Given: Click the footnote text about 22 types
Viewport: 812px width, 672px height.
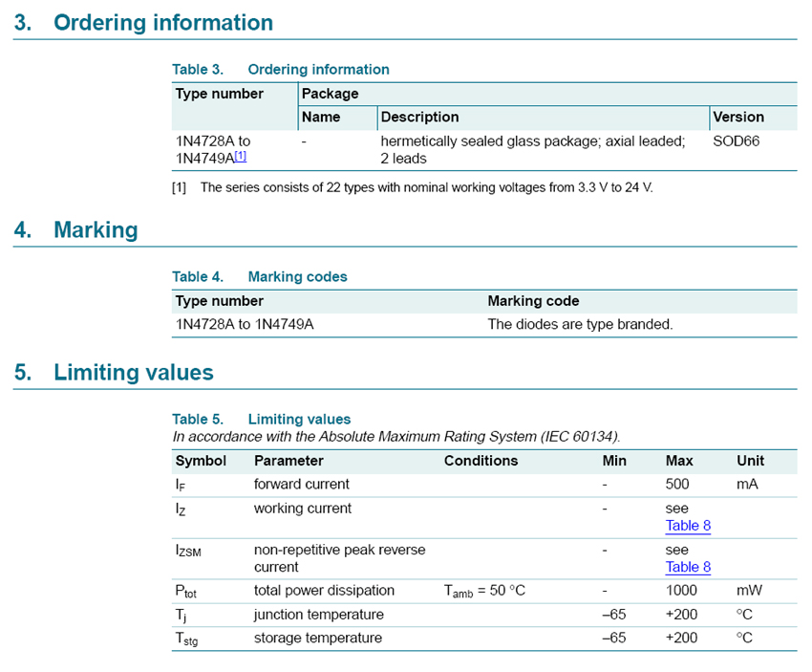Looking at the screenshot, I should pyautogui.click(x=425, y=187).
